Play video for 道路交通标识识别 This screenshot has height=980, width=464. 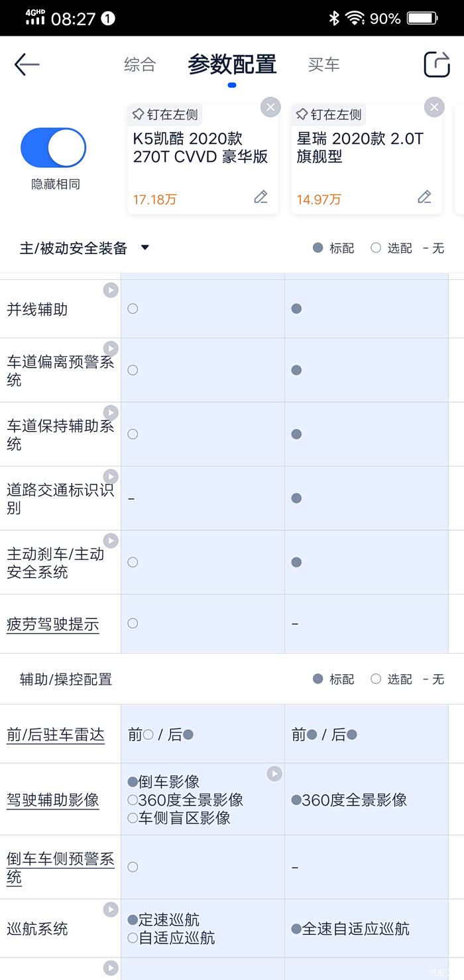pyautogui.click(x=111, y=476)
